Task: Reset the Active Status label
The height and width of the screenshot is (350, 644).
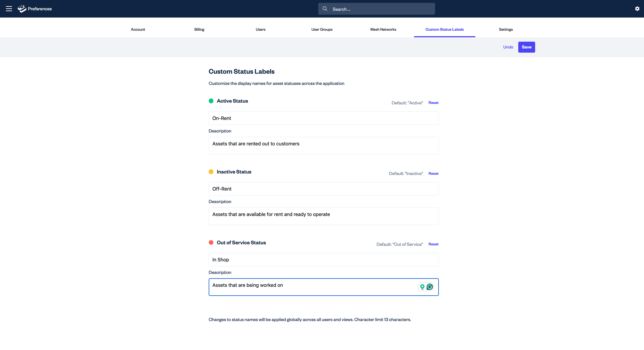Action: [433, 103]
